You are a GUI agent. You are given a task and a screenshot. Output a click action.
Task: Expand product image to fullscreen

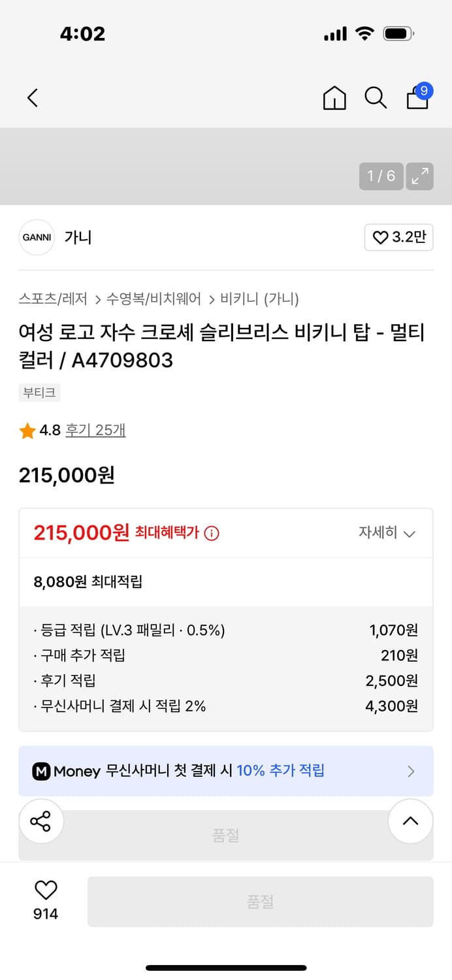pos(420,176)
